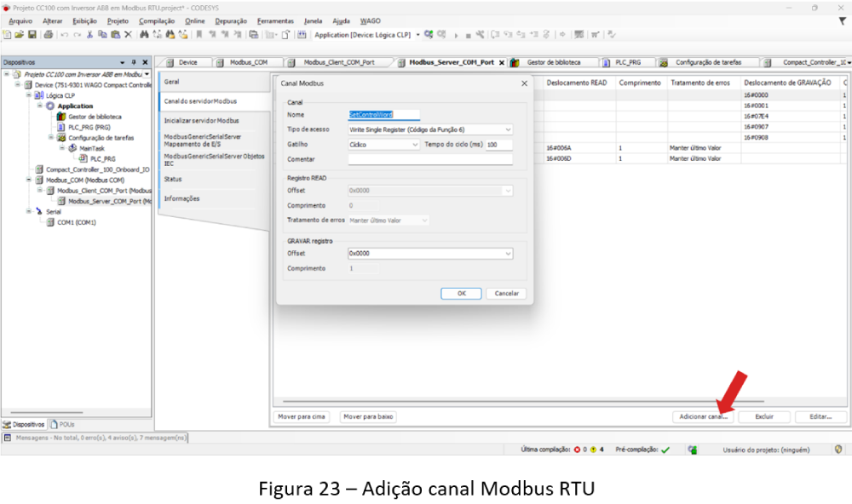852x504 pixels.
Task: Click the Print toolbar icon
Action: click(x=48, y=35)
